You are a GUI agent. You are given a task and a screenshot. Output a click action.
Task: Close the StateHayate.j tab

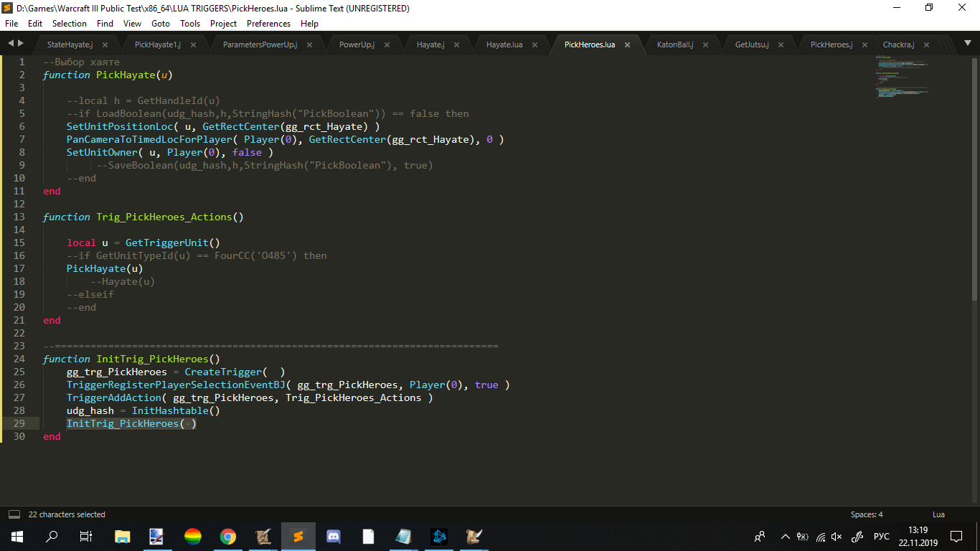(105, 44)
